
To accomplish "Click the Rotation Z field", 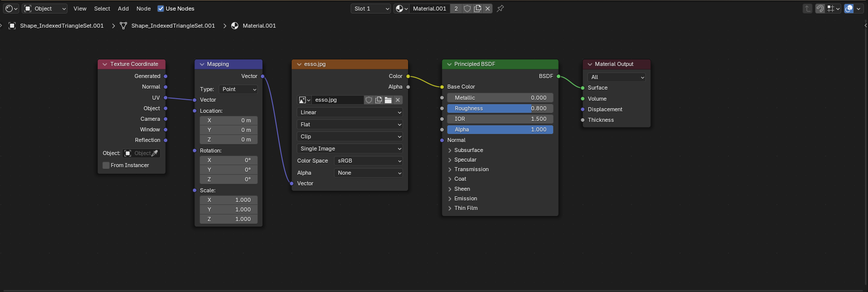I will [229, 179].
